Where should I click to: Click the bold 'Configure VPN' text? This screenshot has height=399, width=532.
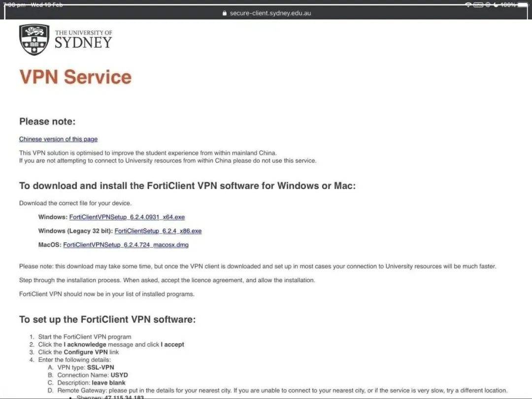pyautogui.click(x=86, y=352)
